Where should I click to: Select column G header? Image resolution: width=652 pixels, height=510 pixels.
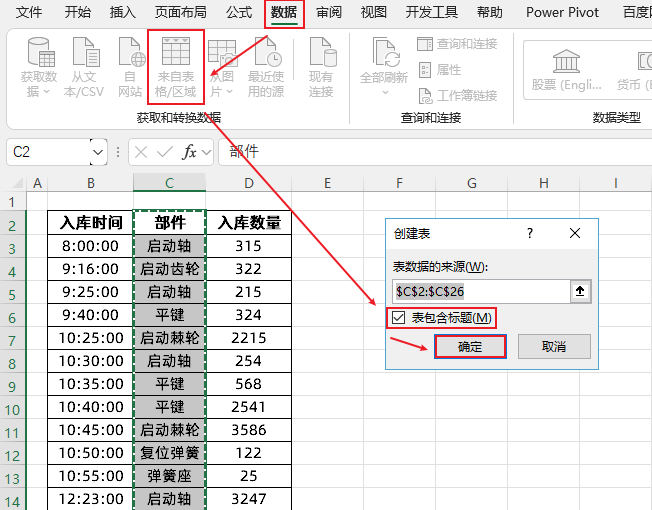point(472,183)
